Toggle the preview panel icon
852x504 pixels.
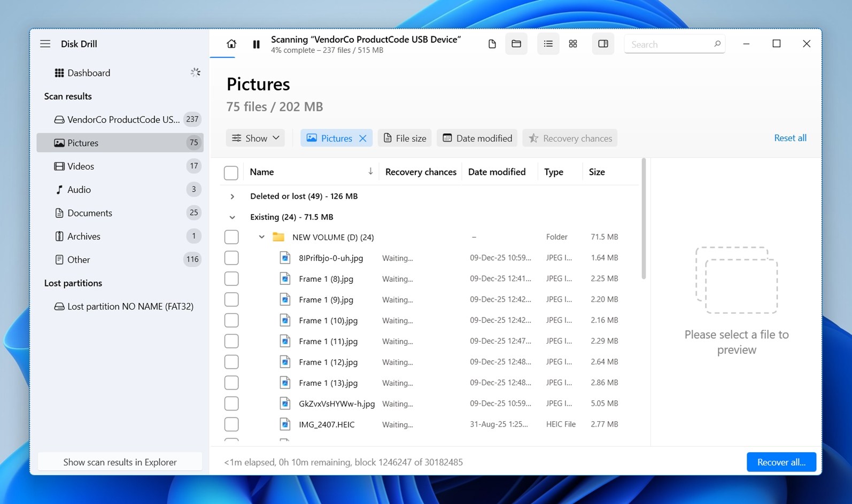click(x=603, y=44)
